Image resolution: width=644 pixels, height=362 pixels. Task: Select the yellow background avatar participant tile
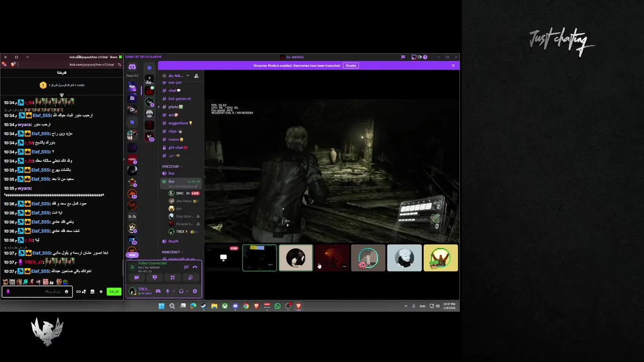pos(441,257)
